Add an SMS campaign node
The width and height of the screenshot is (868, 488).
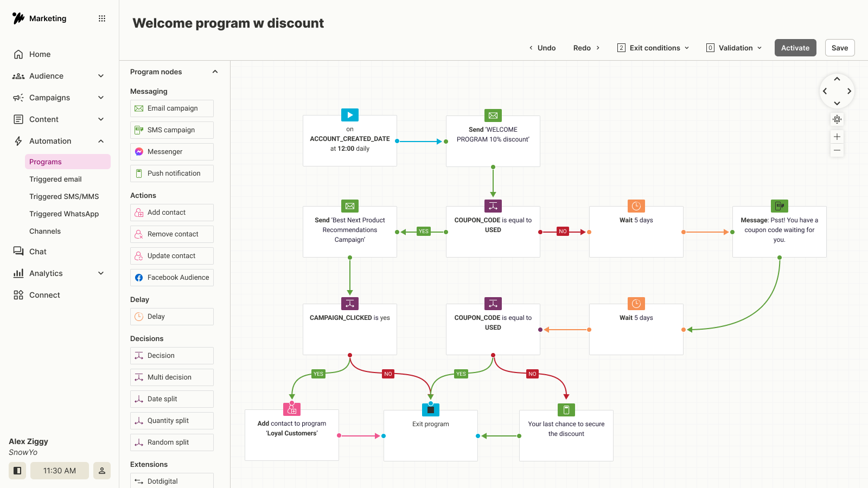tap(172, 130)
